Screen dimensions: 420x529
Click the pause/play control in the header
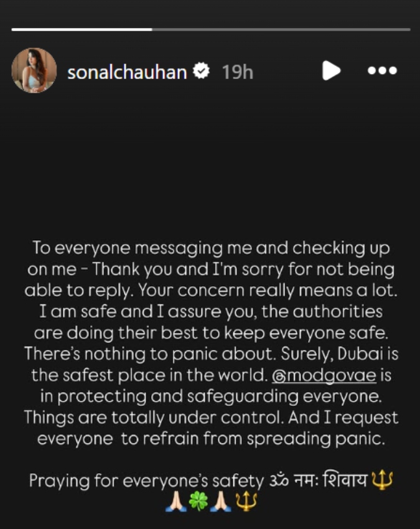(x=332, y=71)
